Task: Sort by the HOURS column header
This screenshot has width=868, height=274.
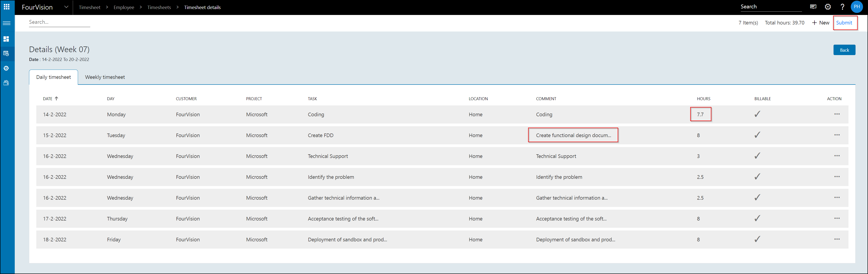Action: [703, 99]
